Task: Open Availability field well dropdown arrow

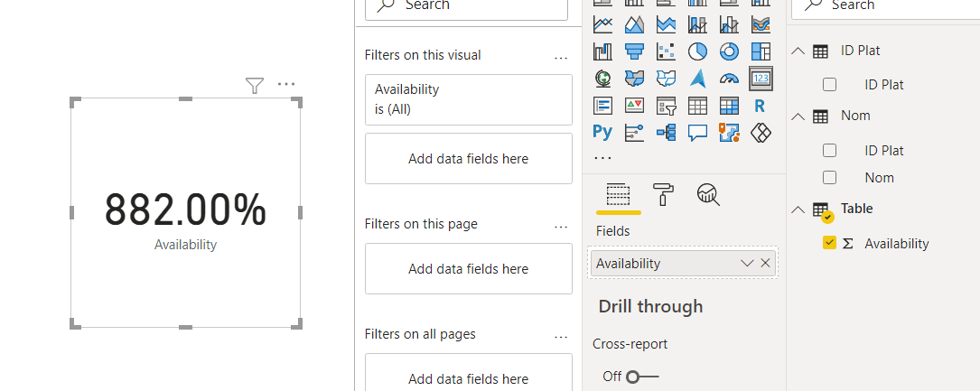Action: click(x=747, y=263)
